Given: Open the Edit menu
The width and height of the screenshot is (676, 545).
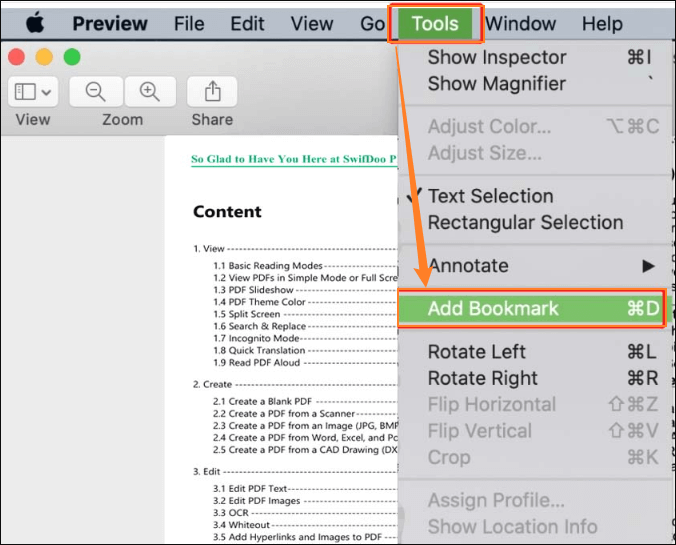Looking at the screenshot, I should click(247, 23).
